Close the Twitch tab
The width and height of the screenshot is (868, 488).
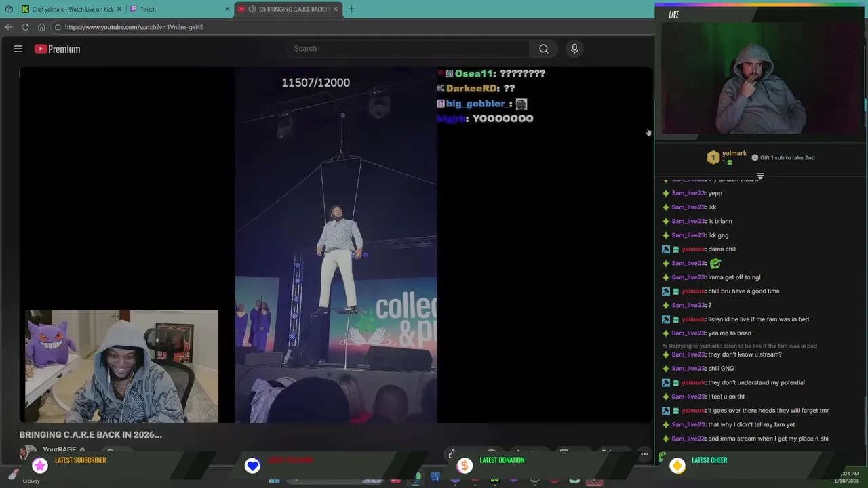coord(227,9)
